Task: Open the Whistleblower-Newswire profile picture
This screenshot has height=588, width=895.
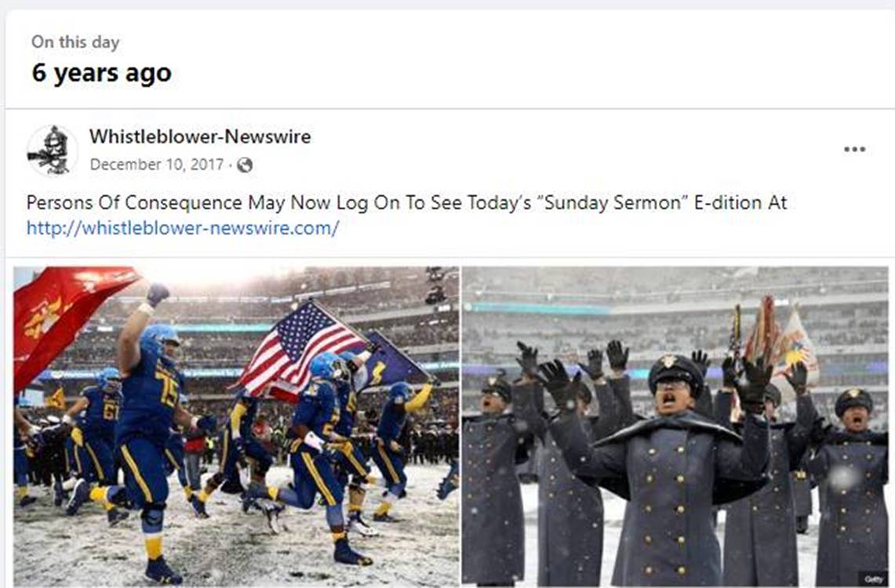Action: coord(52,151)
